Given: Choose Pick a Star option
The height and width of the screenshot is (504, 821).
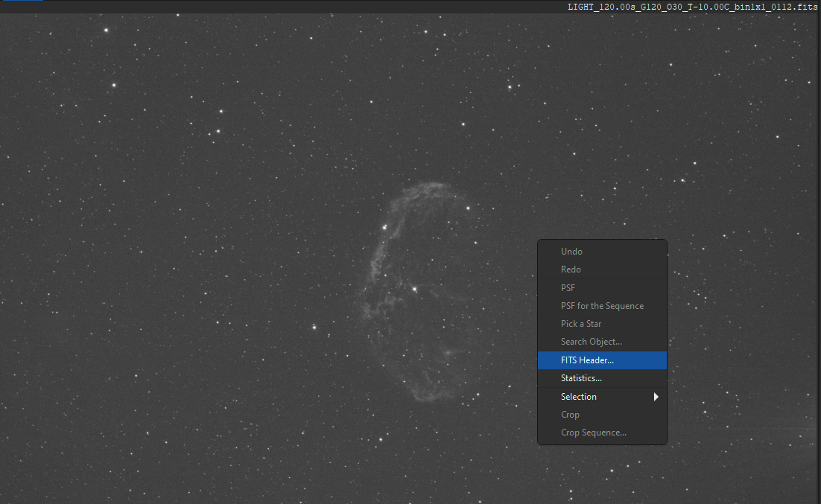Looking at the screenshot, I should click(x=602, y=323).
